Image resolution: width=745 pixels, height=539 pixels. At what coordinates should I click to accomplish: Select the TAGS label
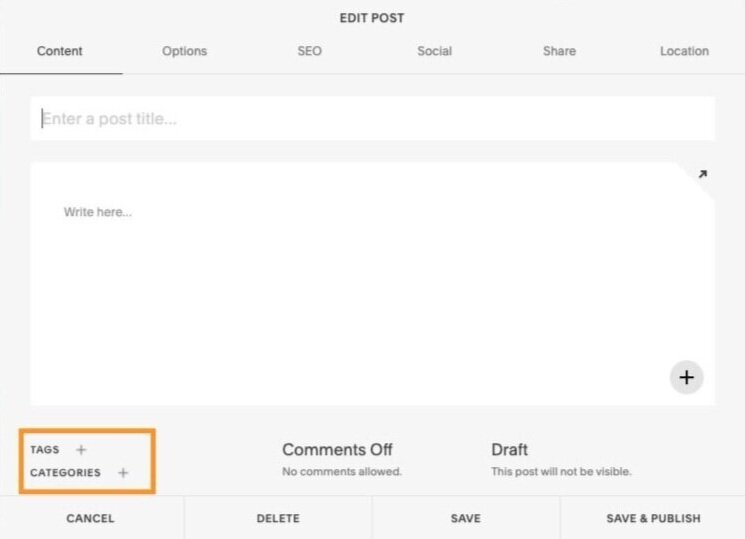[45, 450]
